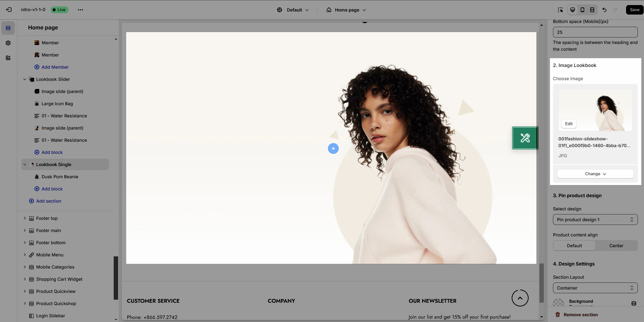Image resolution: width=644 pixels, height=322 pixels.
Task: Expand the Product Quickshop section
Action: point(25,304)
